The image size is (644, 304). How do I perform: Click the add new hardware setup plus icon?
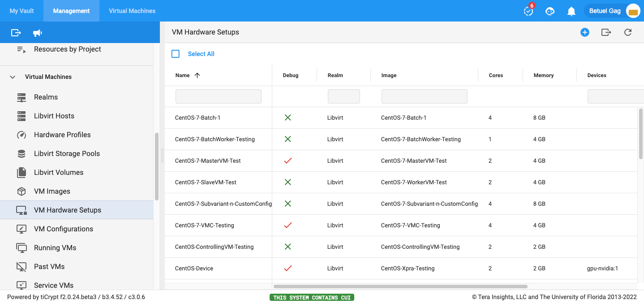coord(584,32)
